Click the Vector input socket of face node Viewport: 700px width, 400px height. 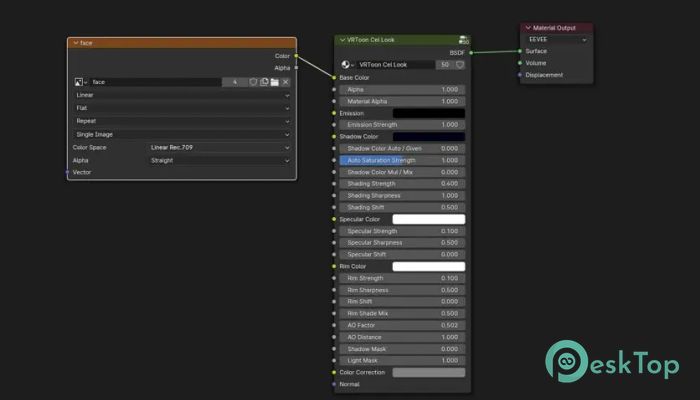point(67,172)
